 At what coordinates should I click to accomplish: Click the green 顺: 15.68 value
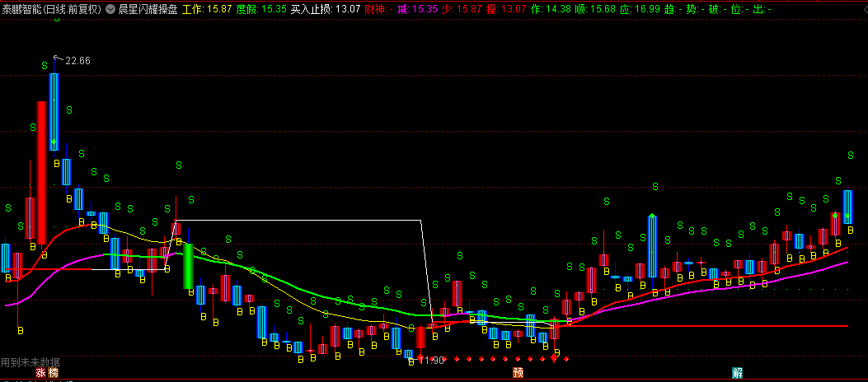click(595, 9)
